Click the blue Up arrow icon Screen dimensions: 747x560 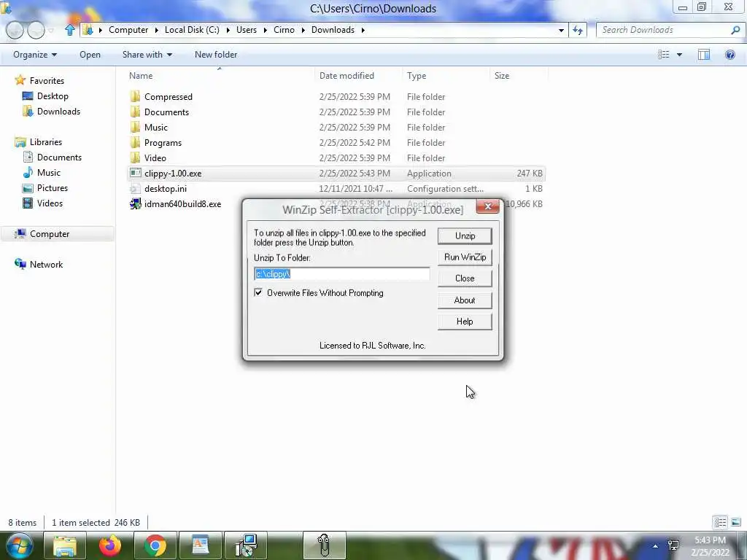70,30
